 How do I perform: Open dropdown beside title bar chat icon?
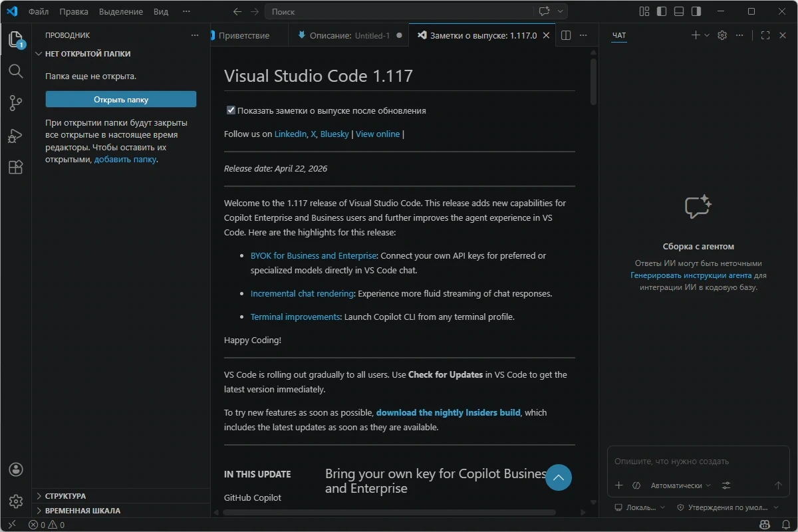point(561,11)
